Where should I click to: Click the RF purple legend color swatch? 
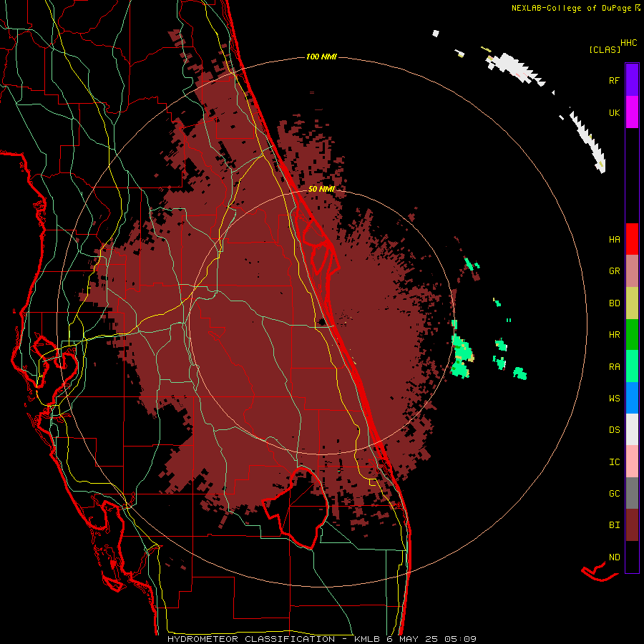click(x=632, y=79)
